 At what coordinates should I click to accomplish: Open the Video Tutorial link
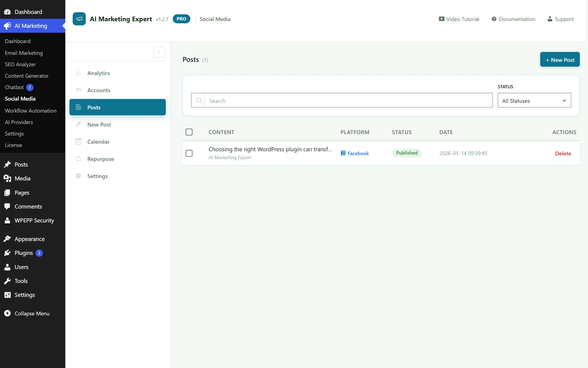tap(459, 19)
